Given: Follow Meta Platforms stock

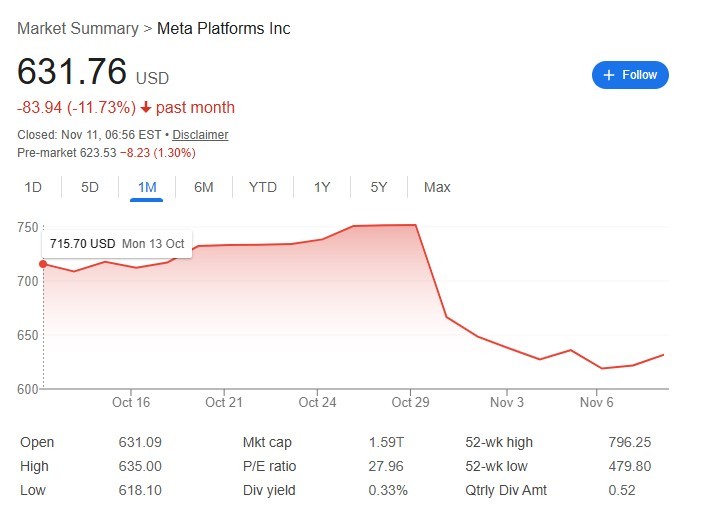Looking at the screenshot, I should point(630,75).
